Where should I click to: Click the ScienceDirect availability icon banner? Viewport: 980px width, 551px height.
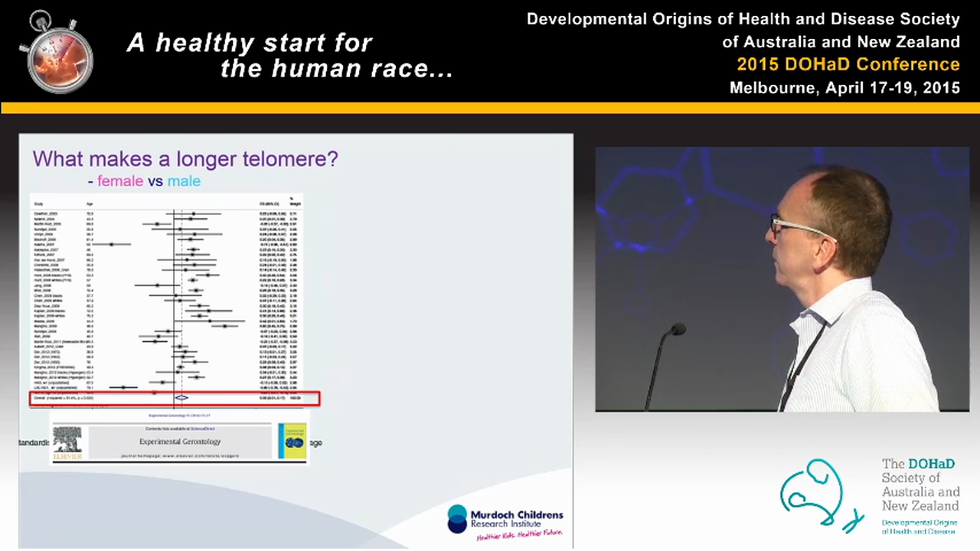click(x=180, y=429)
